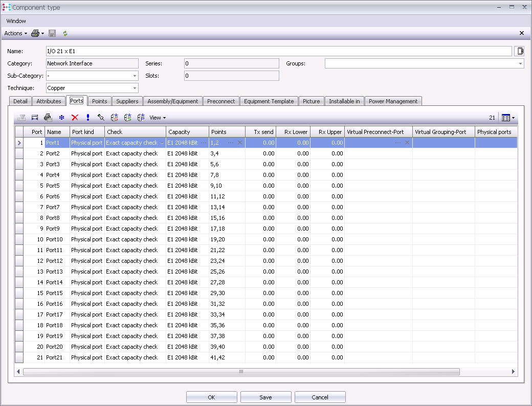
Task: Open the Sub-Category dropdown
Action: pyautogui.click(x=135, y=76)
